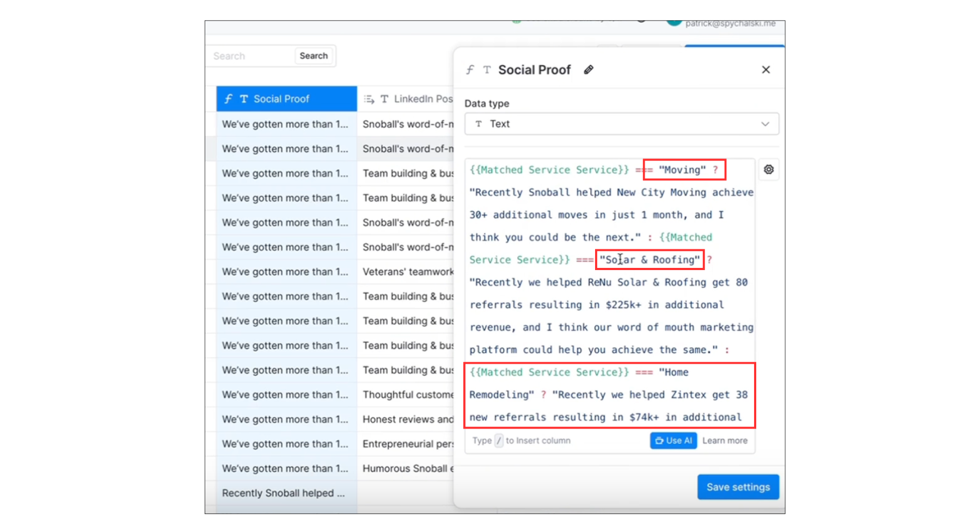980x526 pixels.
Task: Click the 'Thoughtful custome' cell
Action: pos(406,395)
